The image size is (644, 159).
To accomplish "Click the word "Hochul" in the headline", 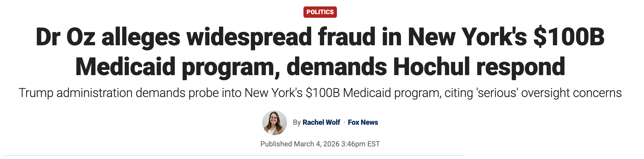I will click(x=431, y=67).
